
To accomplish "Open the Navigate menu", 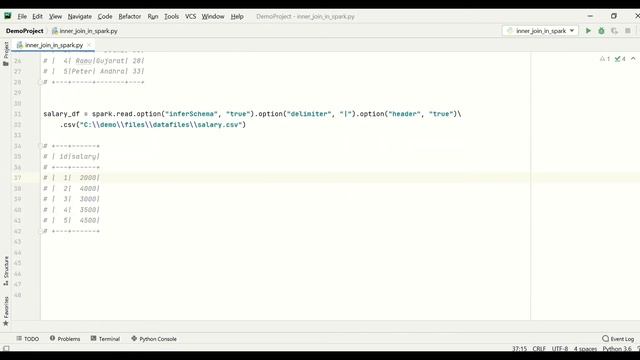I will point(80,16).
